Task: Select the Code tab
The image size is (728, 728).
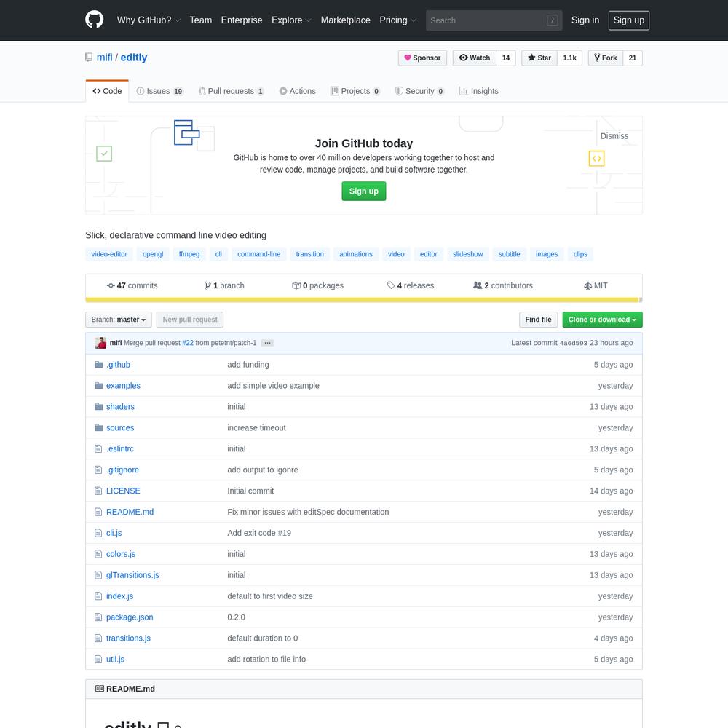Action: (x=107, y=91)
